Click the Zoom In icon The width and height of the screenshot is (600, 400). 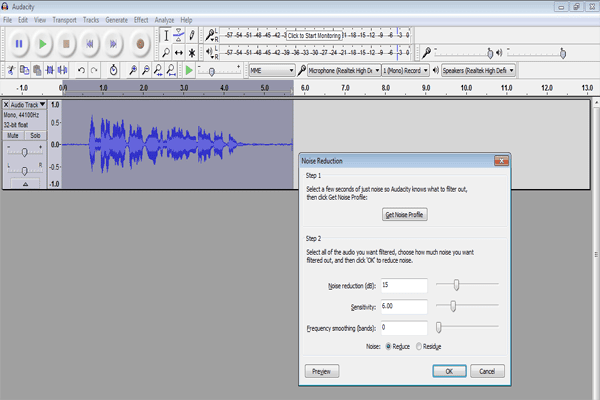(x=133, y=70)
